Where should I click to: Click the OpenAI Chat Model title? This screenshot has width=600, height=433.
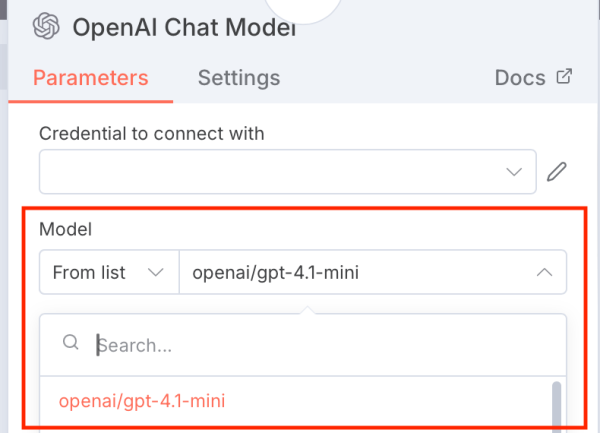click(x=184, y=27)
